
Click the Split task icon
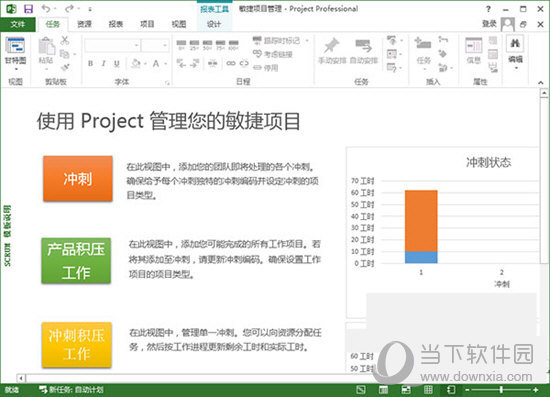(x=213, y=63)
